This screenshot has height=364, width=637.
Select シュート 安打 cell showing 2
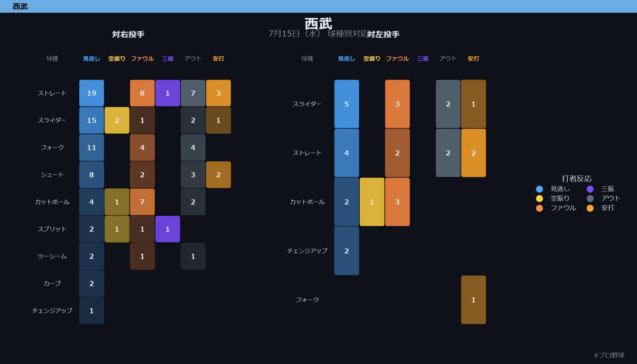click(x=218, y=175)
